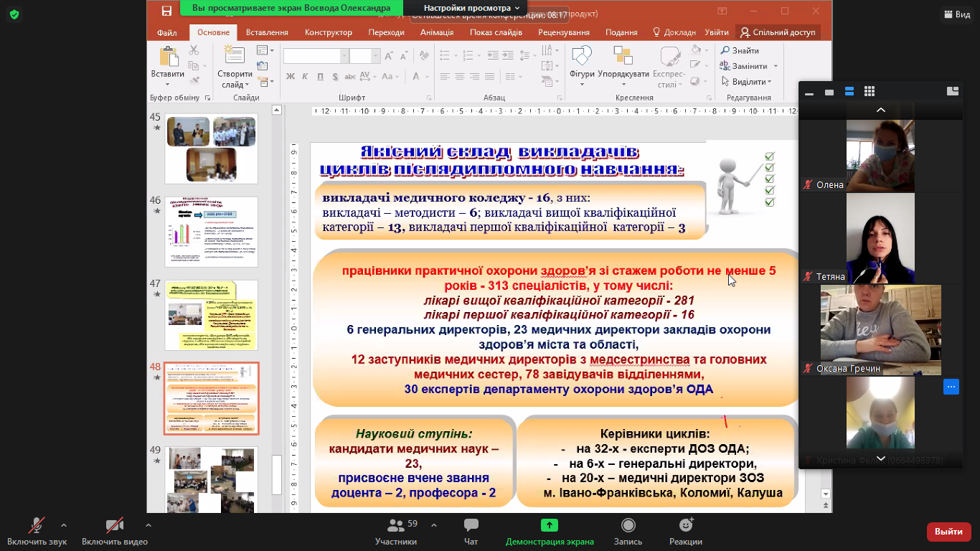Start recording with the Запись button
The image size is (980, 551).
point(628,526)
